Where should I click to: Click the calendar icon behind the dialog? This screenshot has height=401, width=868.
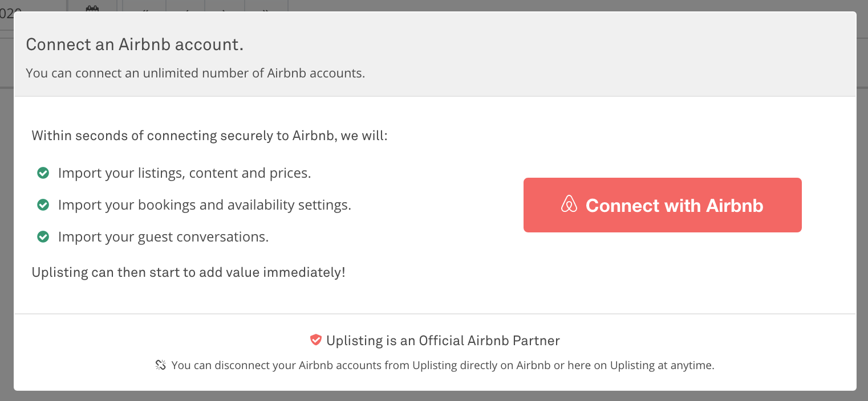[x=92, y=8]
